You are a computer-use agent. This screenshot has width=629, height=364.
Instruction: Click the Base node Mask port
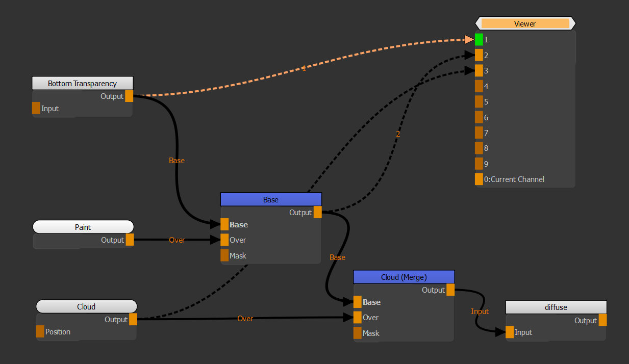point(224,255)
